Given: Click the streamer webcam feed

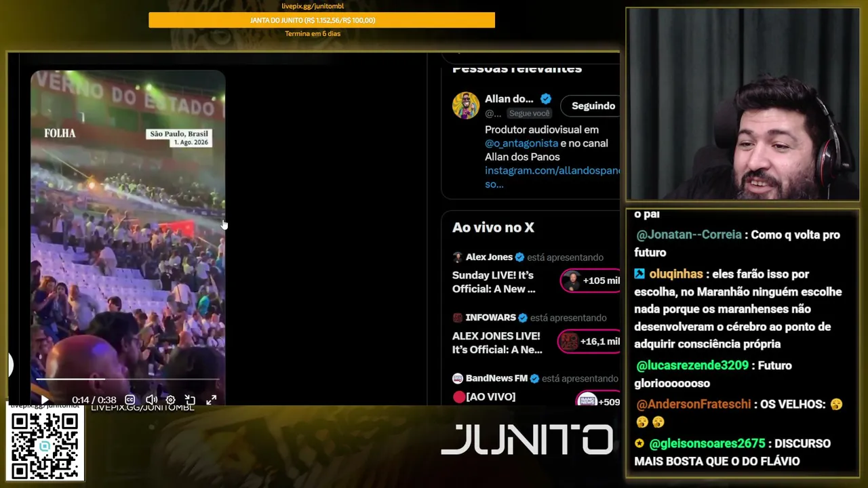Looking at the screenshot, I should 743,104.
